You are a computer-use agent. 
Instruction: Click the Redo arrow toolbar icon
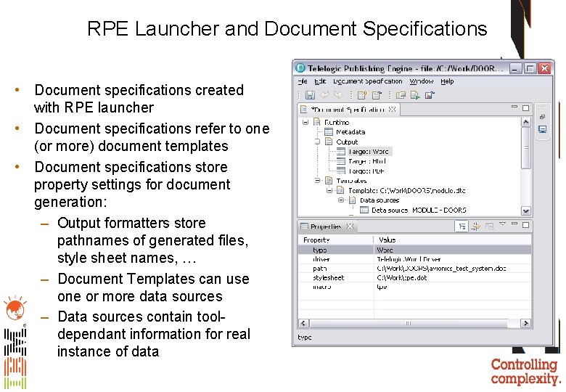pyautogui.click(x=338, y=95)
